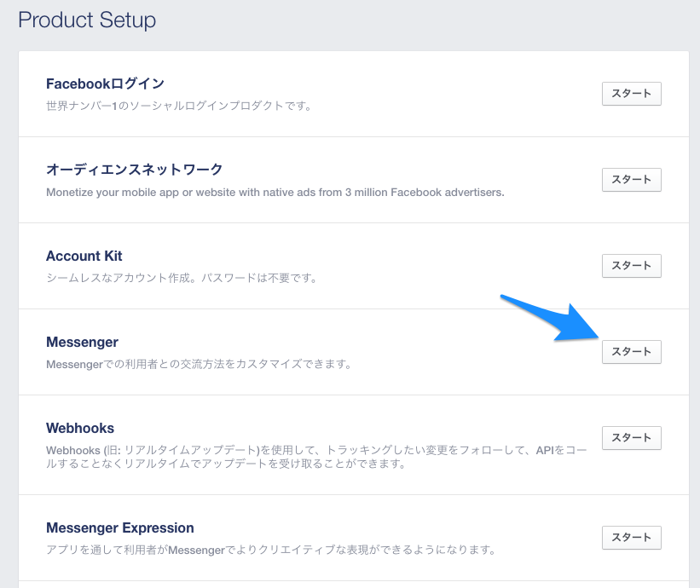700x588 pixels.
Task: Start the オーディエンスネットワーク product
Action: (631, 180)
